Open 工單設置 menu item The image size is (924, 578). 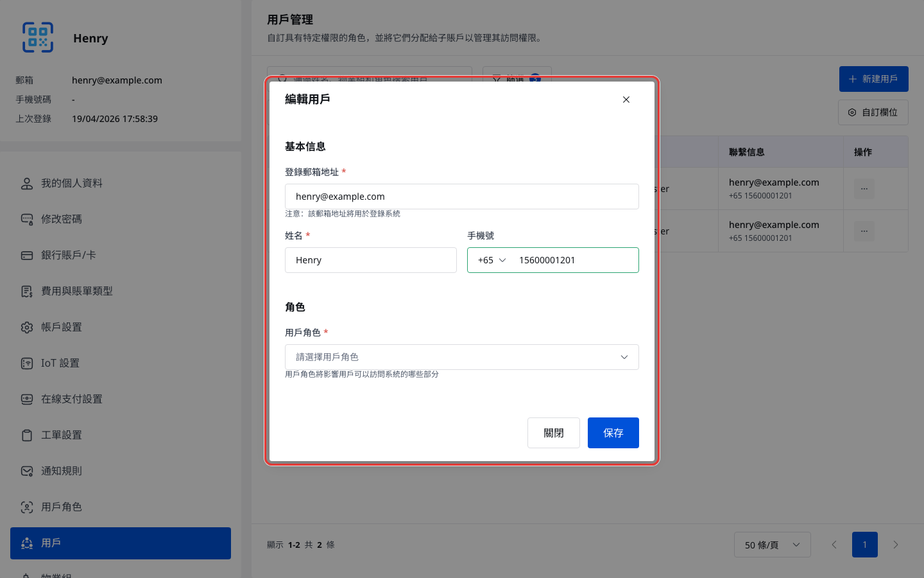click(x=121, y=435)
